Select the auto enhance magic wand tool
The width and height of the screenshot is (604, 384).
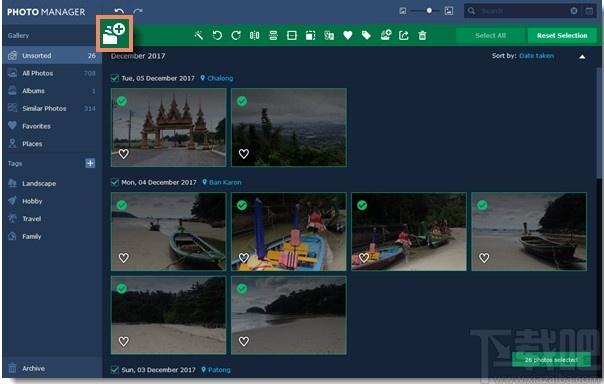(199, 35)
